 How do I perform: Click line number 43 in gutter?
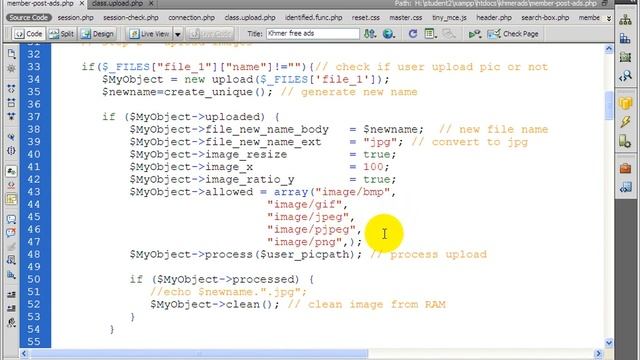click(34, 192)
